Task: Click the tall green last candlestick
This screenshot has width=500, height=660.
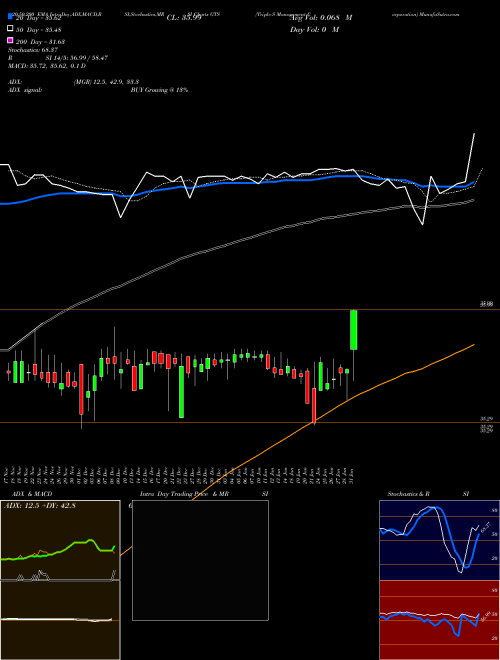Action: click(x=354, y=330)
